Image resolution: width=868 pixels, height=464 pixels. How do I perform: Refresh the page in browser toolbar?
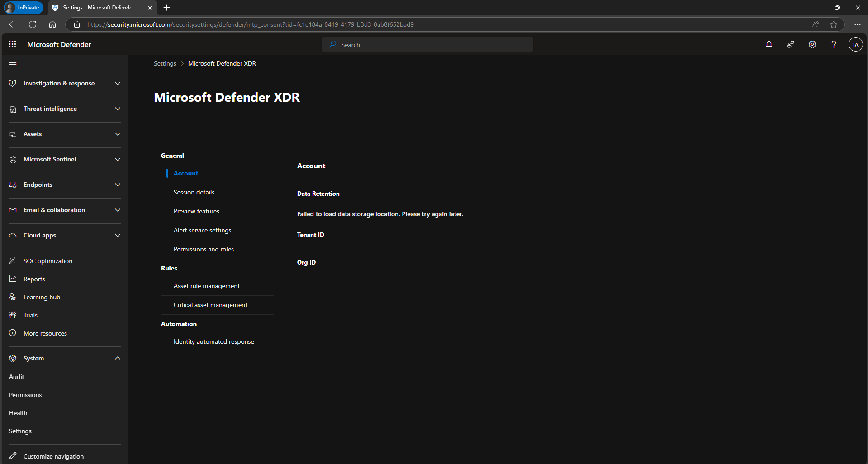pos(33,24)
